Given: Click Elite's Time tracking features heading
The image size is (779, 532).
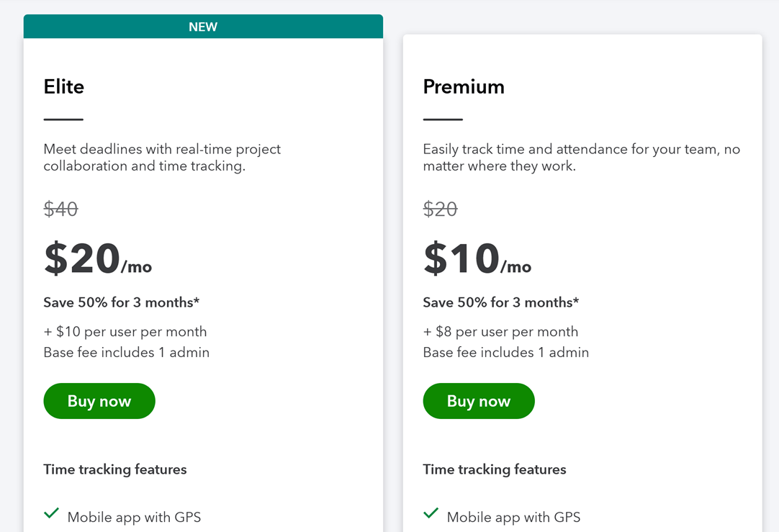Looking at the screenshot, I should coord(114,469).
